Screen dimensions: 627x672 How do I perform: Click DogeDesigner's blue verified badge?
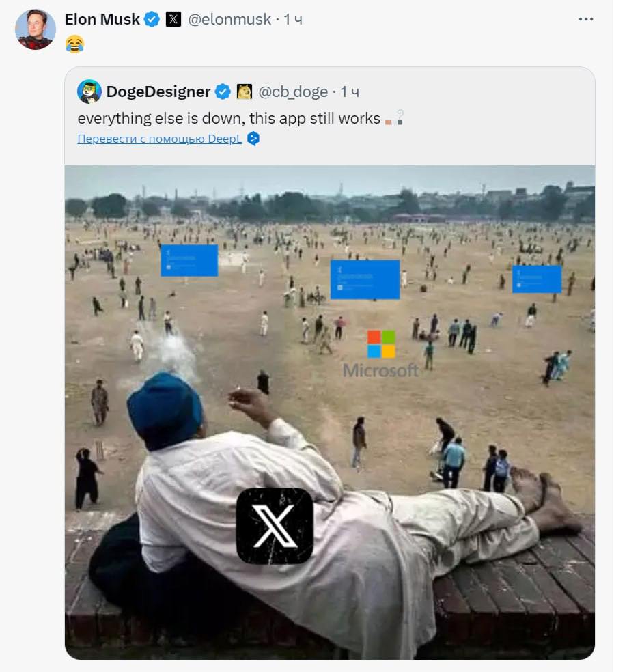tap(223, 92)
